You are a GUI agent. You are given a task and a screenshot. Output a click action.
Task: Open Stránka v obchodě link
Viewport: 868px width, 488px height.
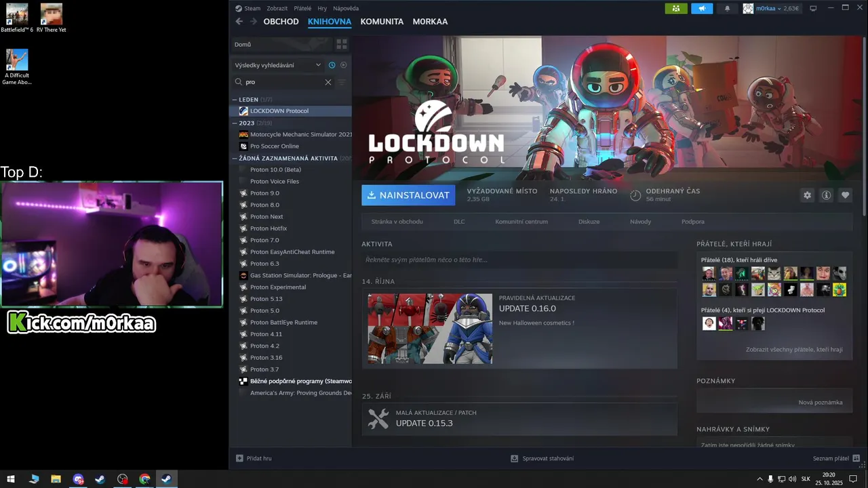[x=397, y=222]
